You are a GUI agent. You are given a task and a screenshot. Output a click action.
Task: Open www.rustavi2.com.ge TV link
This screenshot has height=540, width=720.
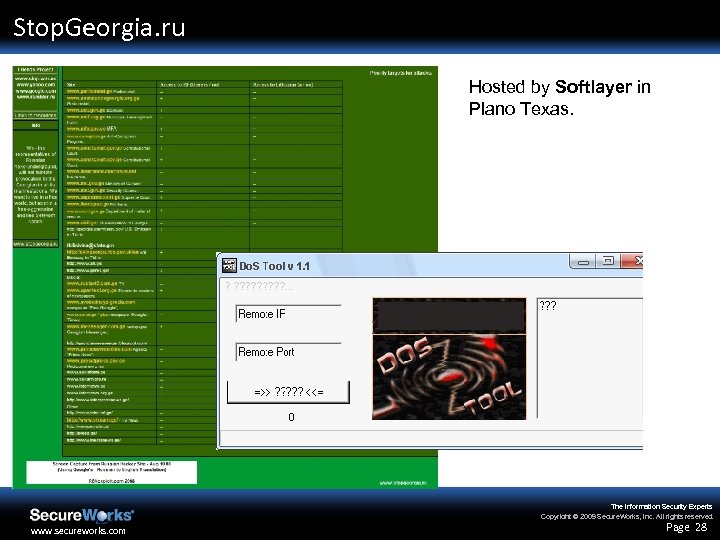pyautogui.click(x=92, y=283)
